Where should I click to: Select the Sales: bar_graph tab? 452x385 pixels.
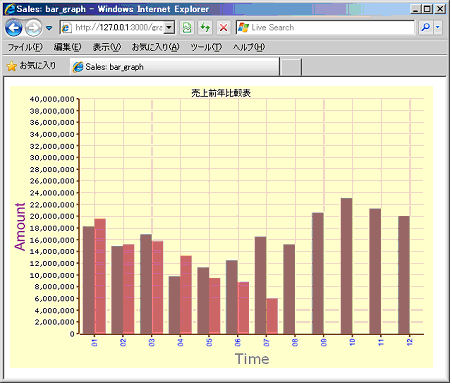(x=175, y=67)
